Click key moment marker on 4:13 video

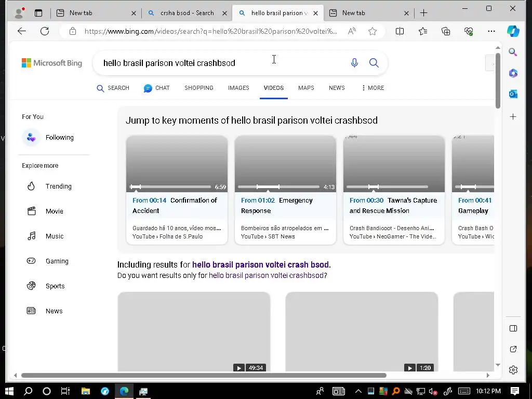tap(268, 187)
